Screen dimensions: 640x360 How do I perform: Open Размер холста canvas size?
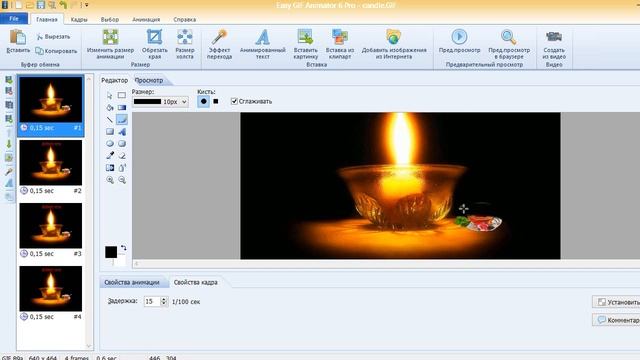[x=184, y=44]
